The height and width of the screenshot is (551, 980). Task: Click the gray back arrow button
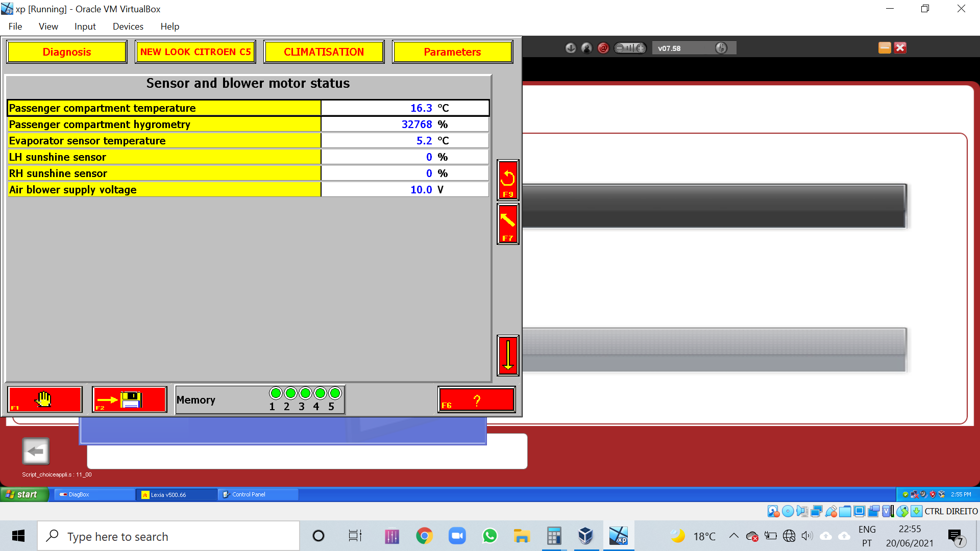(36, 451)
